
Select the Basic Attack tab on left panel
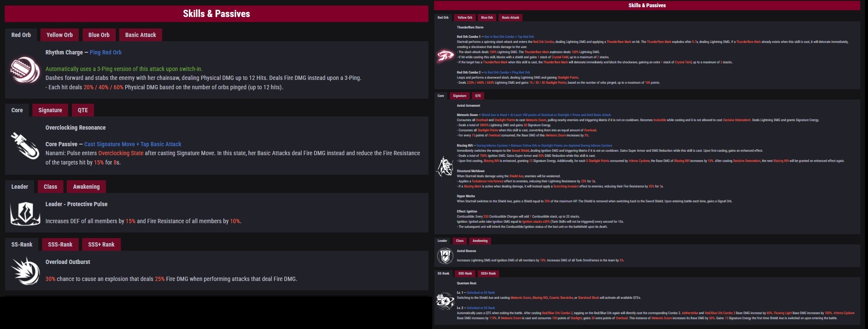tap(140, 35)
